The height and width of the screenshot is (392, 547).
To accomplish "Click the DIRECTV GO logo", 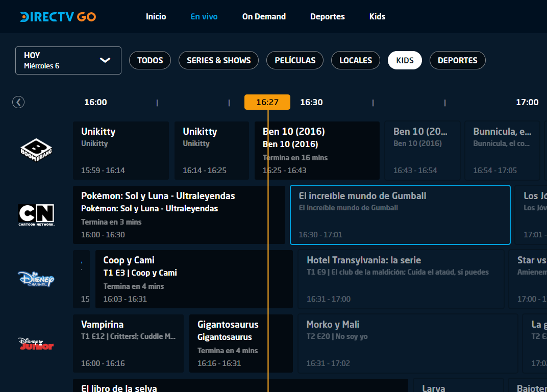I will click(58, 17).
